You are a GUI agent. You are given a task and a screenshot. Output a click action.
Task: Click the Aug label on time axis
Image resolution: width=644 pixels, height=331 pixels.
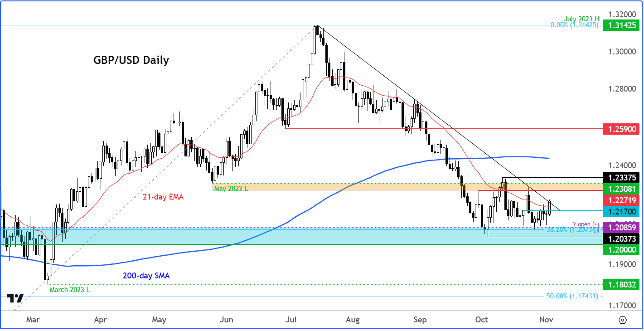(353, 320)
